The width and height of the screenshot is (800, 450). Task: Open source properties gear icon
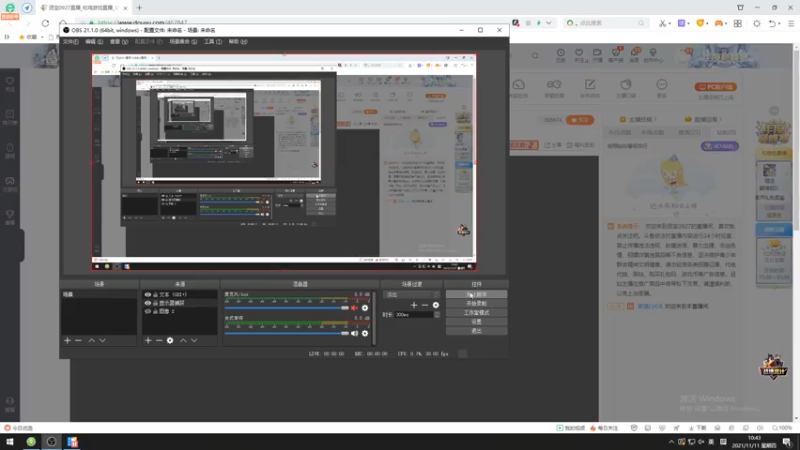pyautogui.click(x=170, y=340)
